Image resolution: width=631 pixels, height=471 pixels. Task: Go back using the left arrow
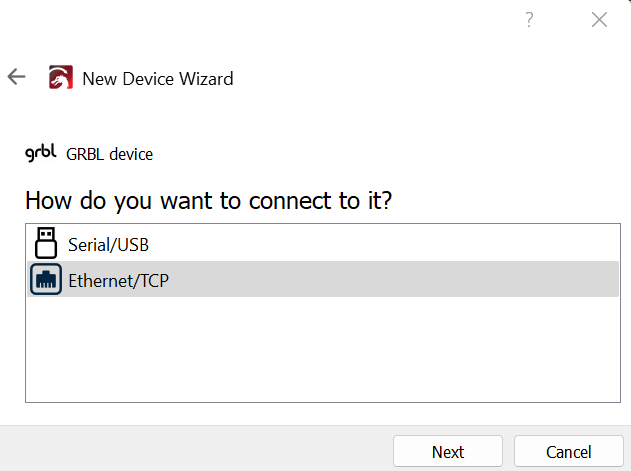click(x=16, y=77)
